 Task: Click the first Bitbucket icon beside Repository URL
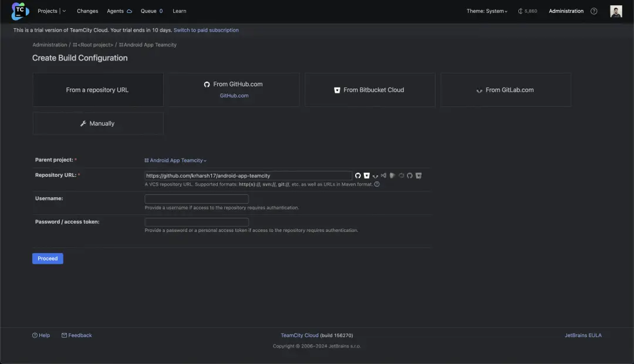coord(366,176)
